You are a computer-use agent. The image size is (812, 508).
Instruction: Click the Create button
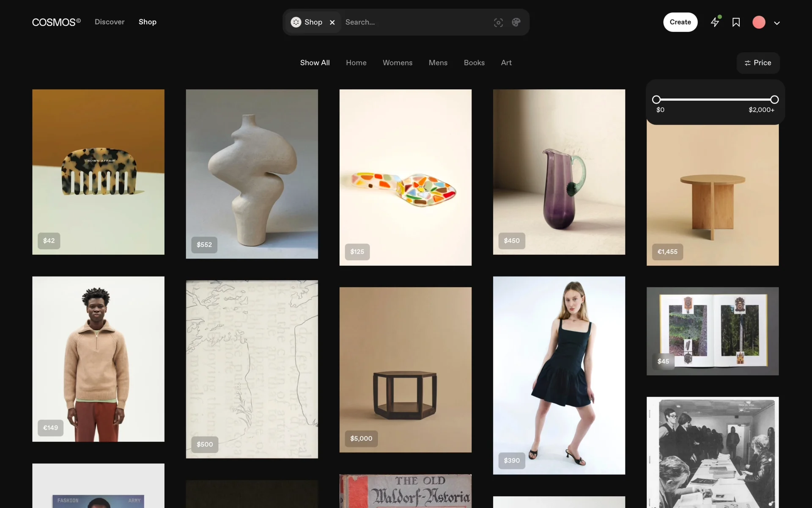680,22
